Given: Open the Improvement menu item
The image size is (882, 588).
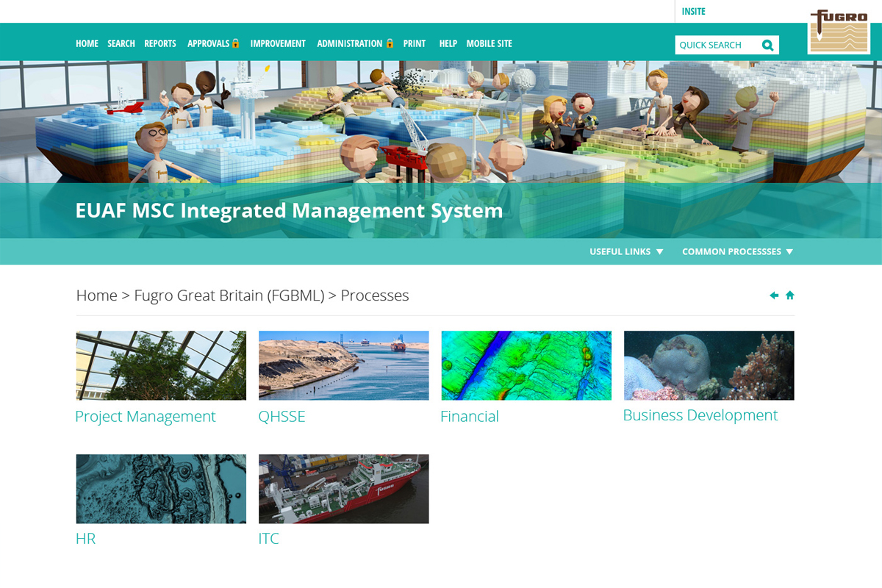Looking at the screenshot, I should pos(278,43).
